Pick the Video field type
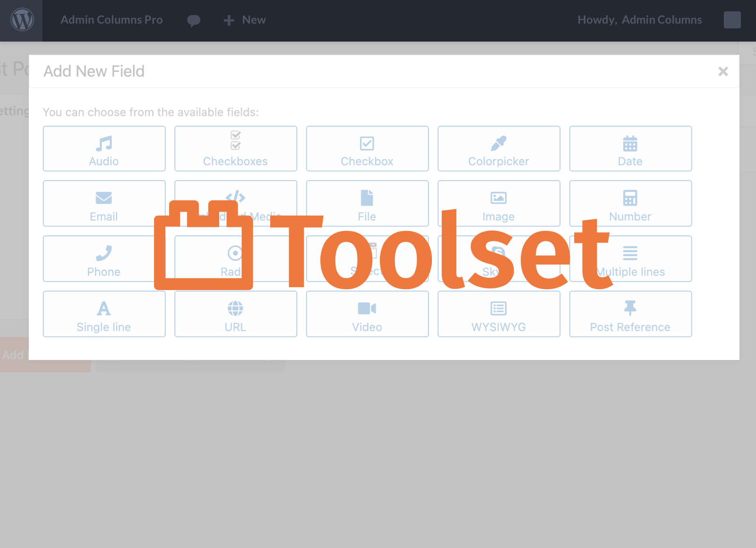The width and height of the screenshot is (756, 548). tap(367, 314)
